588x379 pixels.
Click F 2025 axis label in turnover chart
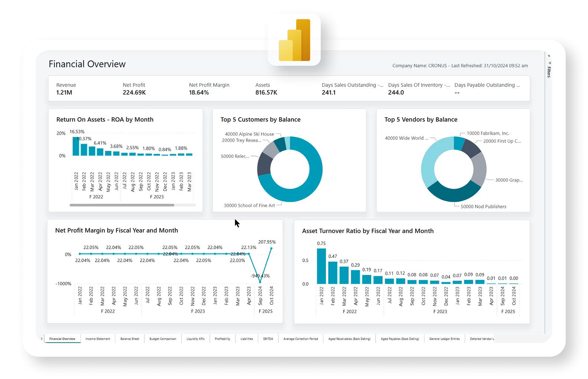coord(508,312)
